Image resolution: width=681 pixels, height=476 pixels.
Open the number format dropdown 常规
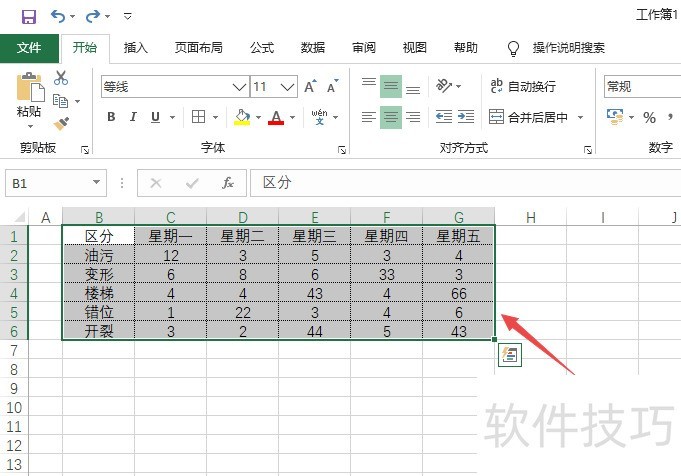point(642,86)
